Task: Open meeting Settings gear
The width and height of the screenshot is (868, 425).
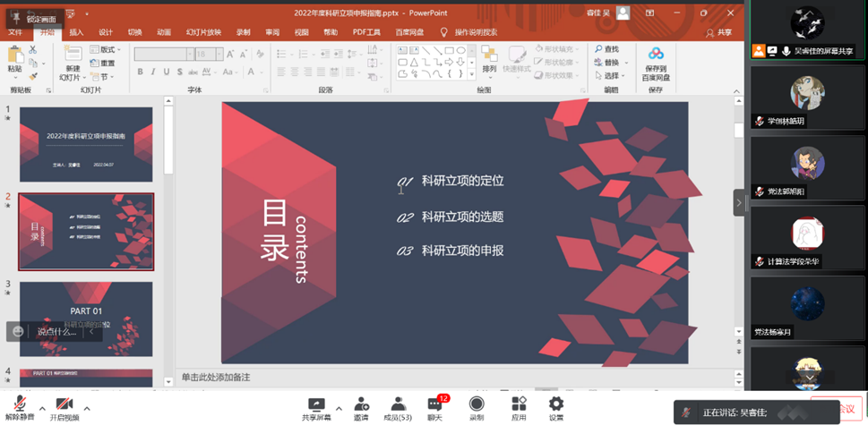Action: [x=556, y=408]
